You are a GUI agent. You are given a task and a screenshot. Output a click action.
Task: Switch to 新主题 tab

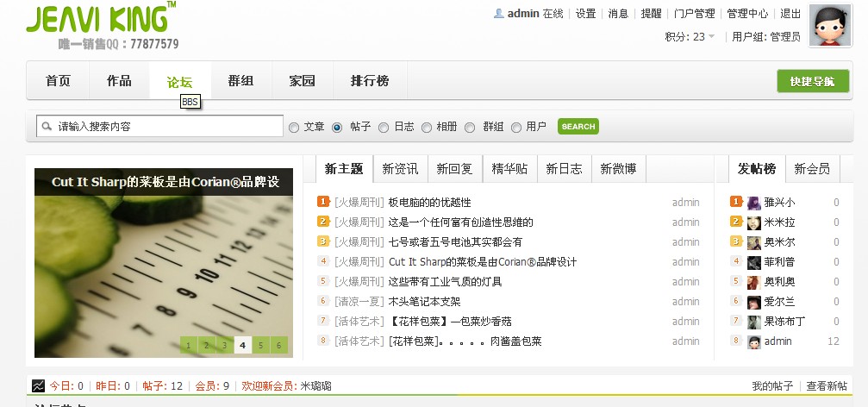click(344, 169)
